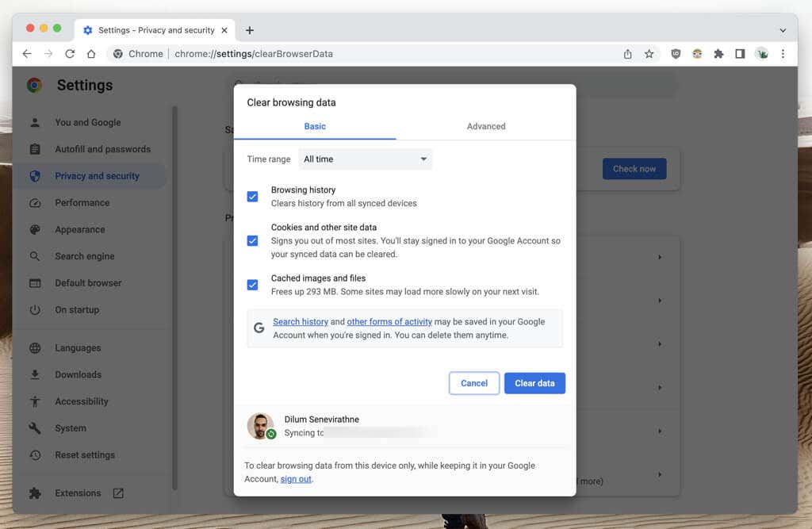
Task: Open the side panel icon
Action: point(740,53)
